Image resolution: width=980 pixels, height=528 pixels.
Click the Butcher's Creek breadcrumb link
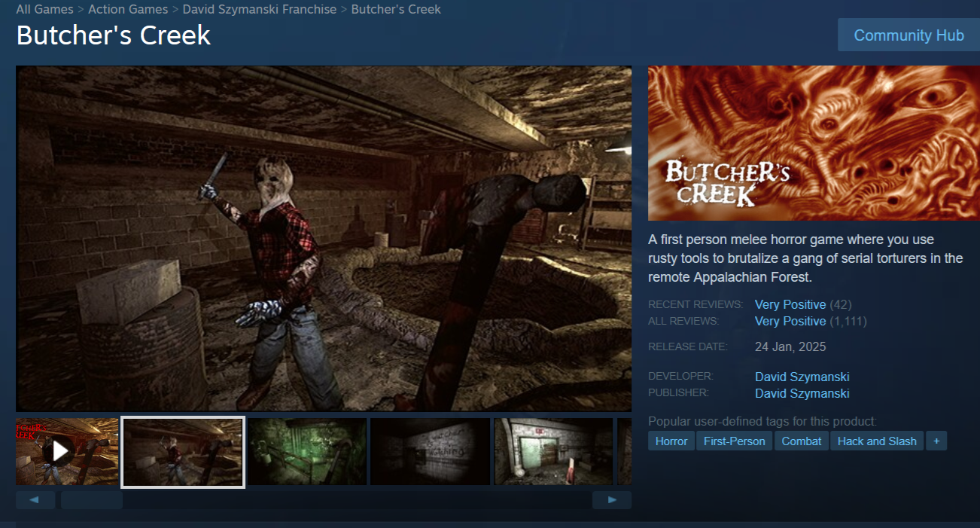click(396, 10)
